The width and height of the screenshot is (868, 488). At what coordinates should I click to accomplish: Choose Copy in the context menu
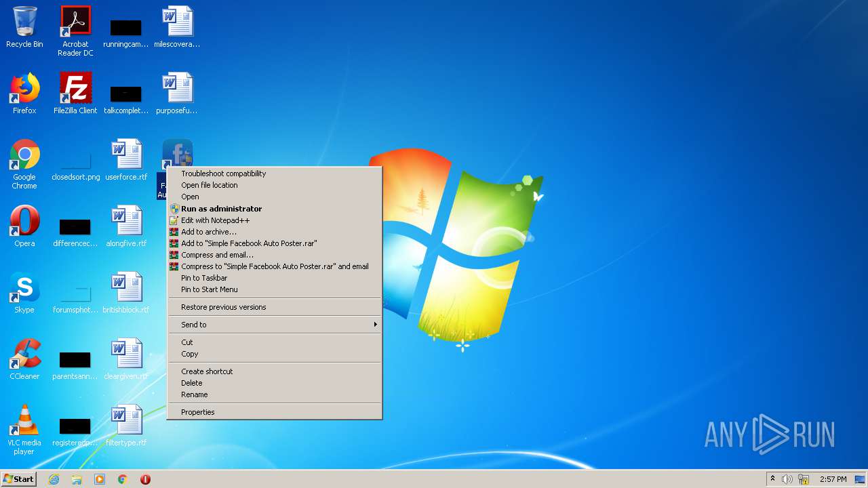point(275,354)
